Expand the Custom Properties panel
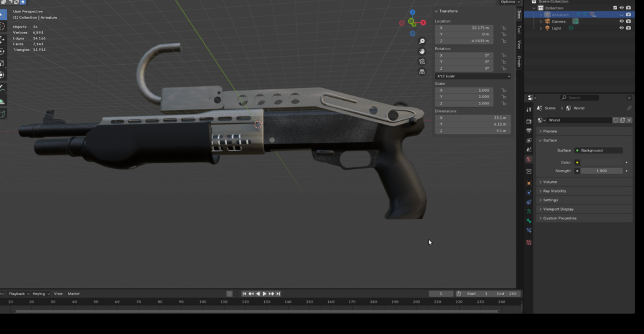This screenshot has width=644, height=334. 584,218
